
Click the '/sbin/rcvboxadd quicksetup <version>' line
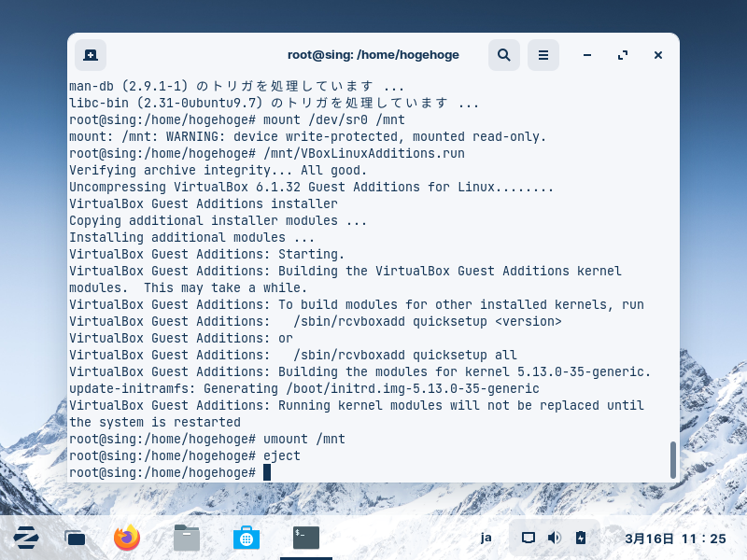pyautogui.click(x=316, y=321)
